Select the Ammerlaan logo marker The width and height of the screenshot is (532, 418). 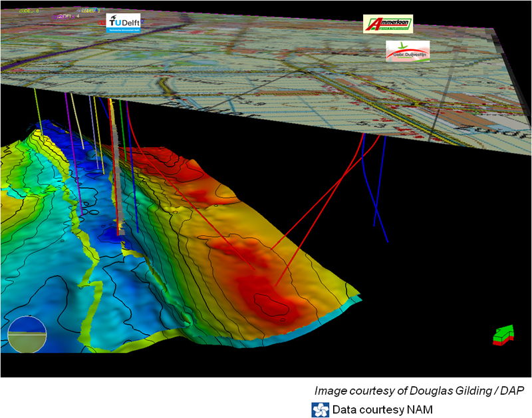[388, 24]
